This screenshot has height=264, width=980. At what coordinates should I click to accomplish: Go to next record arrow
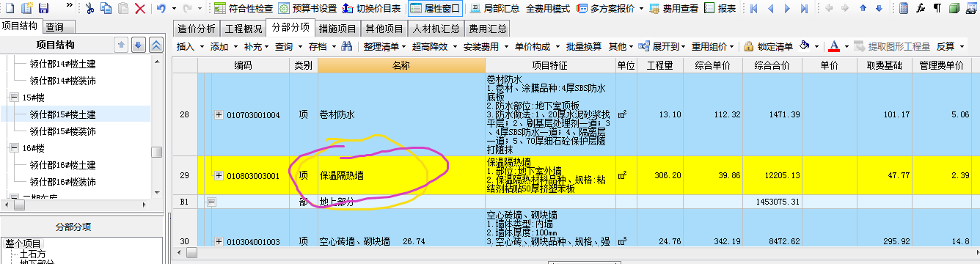[x=787, y=9]
